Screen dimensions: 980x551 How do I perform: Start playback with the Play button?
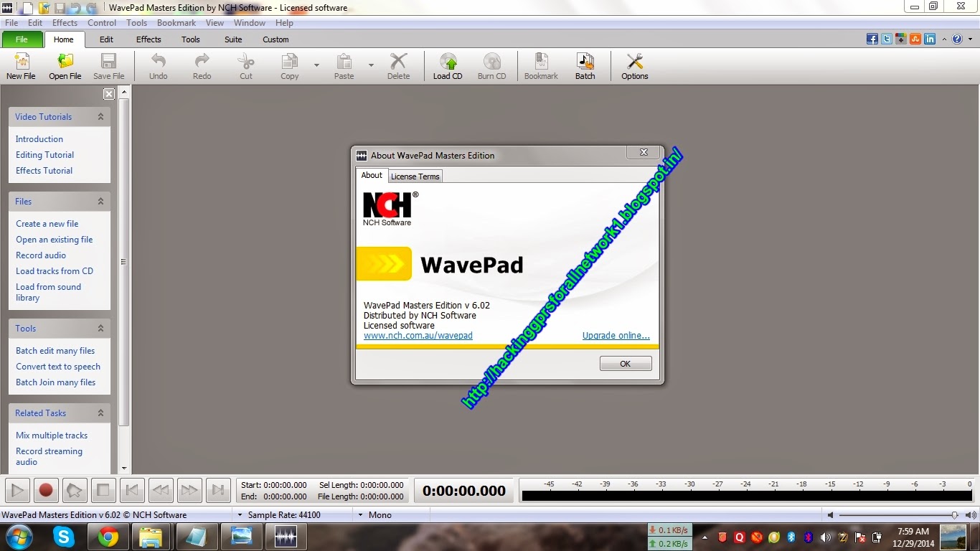(17, 491)
